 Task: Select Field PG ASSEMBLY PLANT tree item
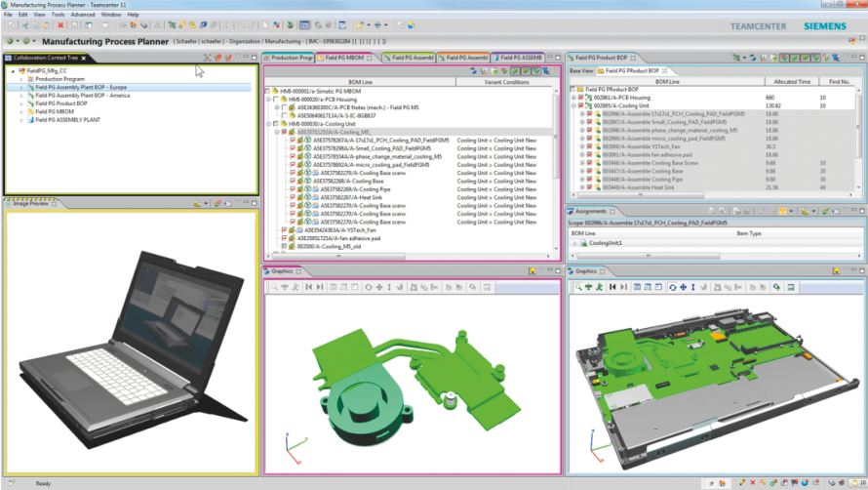pos(67,120)
